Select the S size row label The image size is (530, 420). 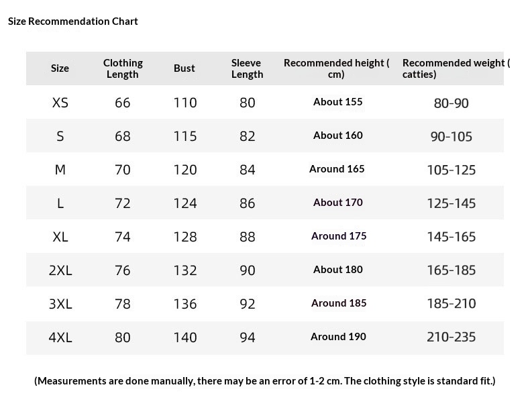60,136
